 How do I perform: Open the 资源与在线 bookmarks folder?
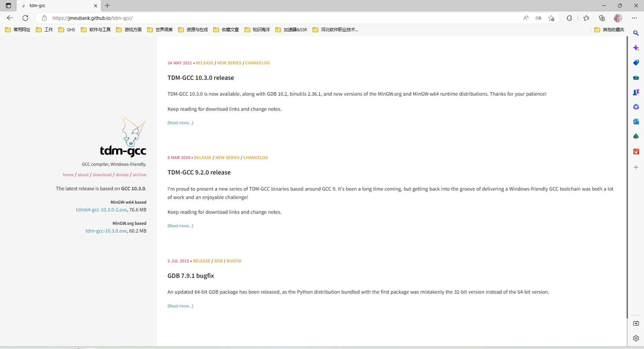point(193,30)
